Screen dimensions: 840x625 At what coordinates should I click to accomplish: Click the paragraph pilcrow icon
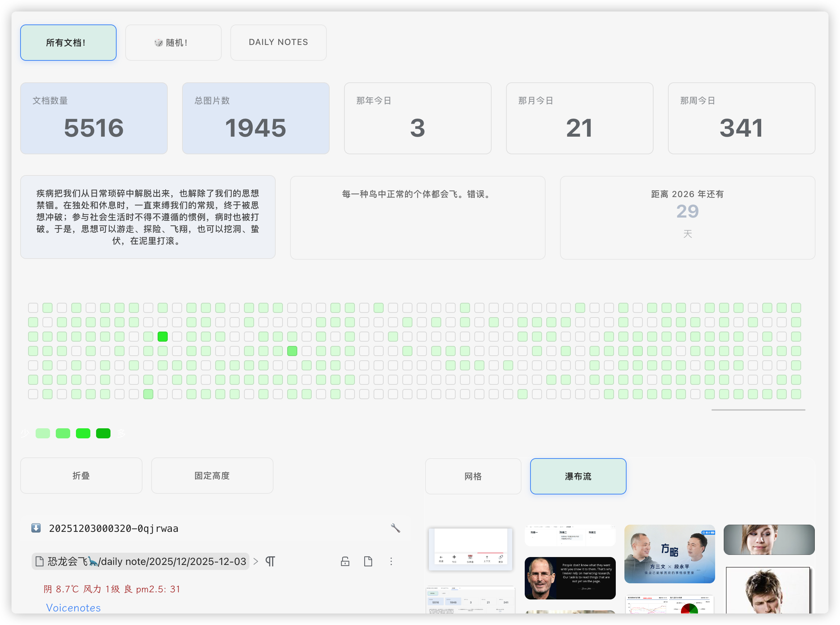pos(270,561)
